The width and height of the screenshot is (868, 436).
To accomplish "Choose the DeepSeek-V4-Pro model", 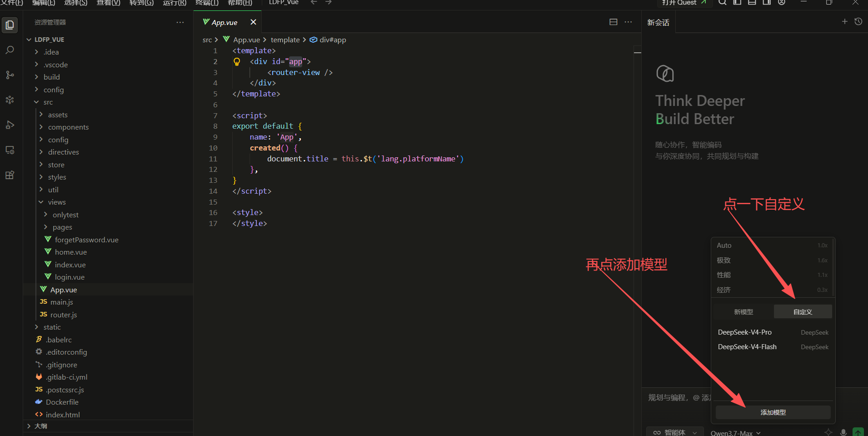I will (x=773, y=332).
